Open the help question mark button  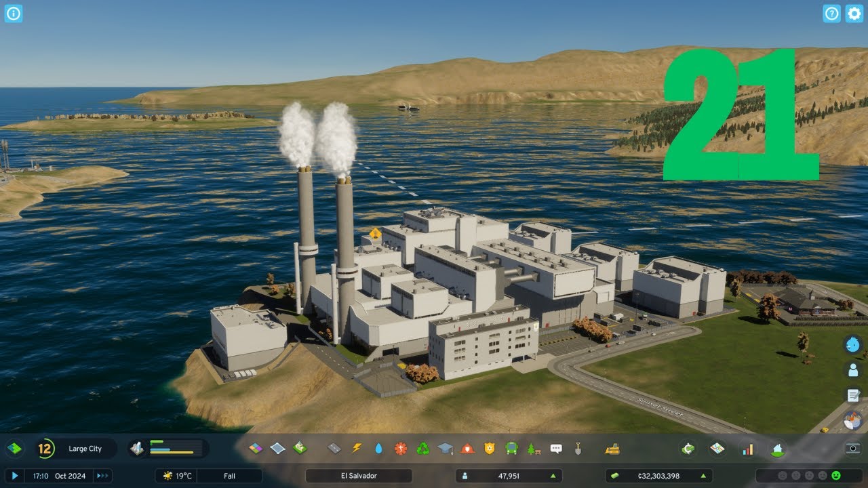click(832, 14)
